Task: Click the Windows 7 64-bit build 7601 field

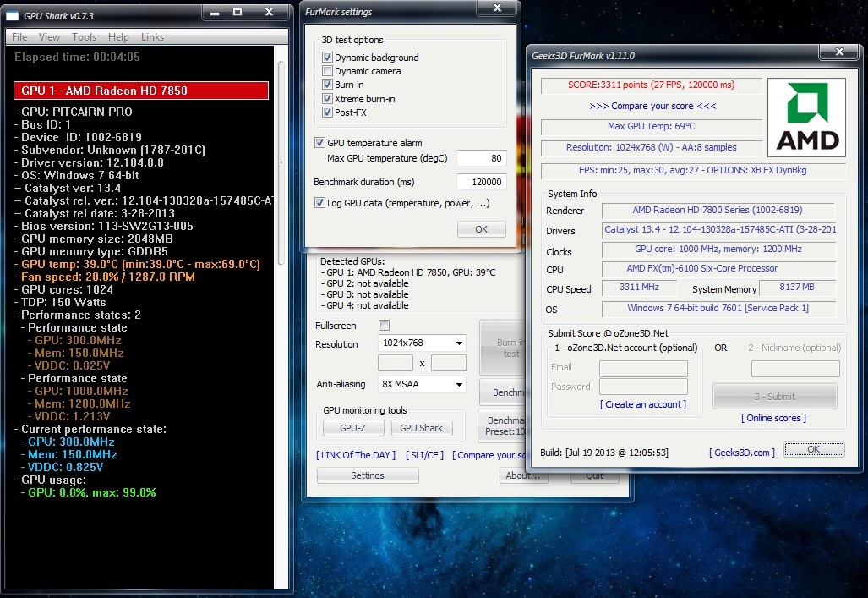Action: [718, 308]
